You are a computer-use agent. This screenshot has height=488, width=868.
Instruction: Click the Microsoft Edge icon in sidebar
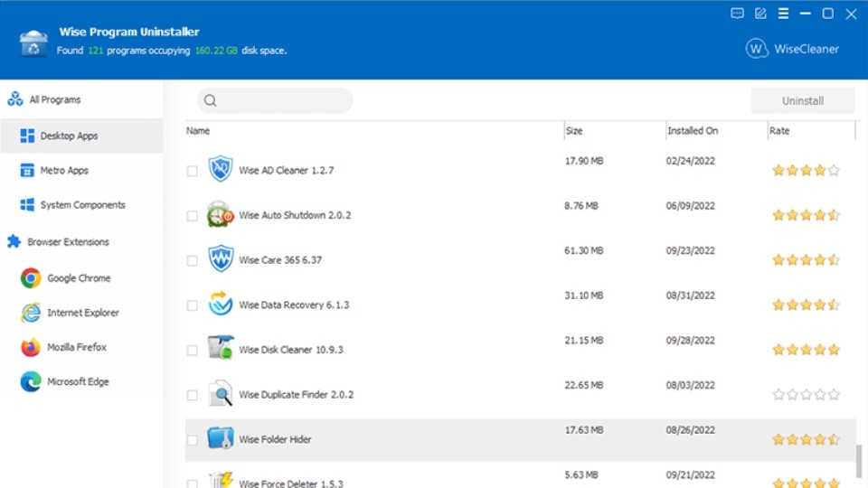pyautogui.click(x=31, y=381)
